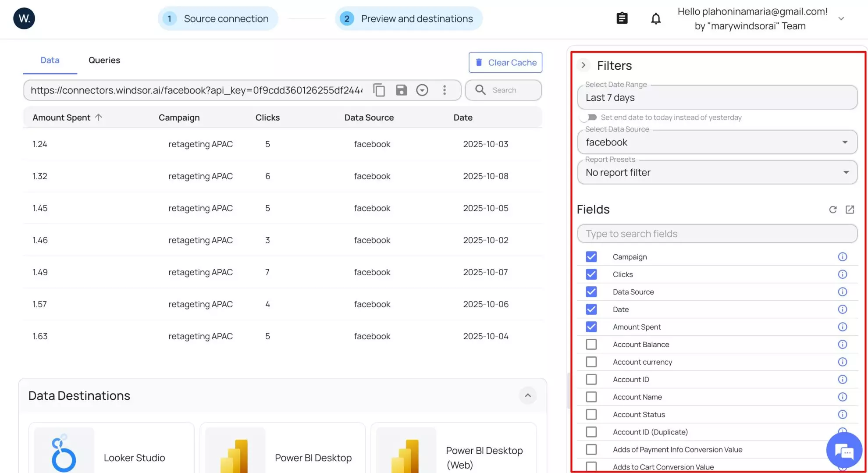The width and height of the screenshot is (868, 473).
Task: Uncheck the Clicks field checkbox
Action: (591, 274)
